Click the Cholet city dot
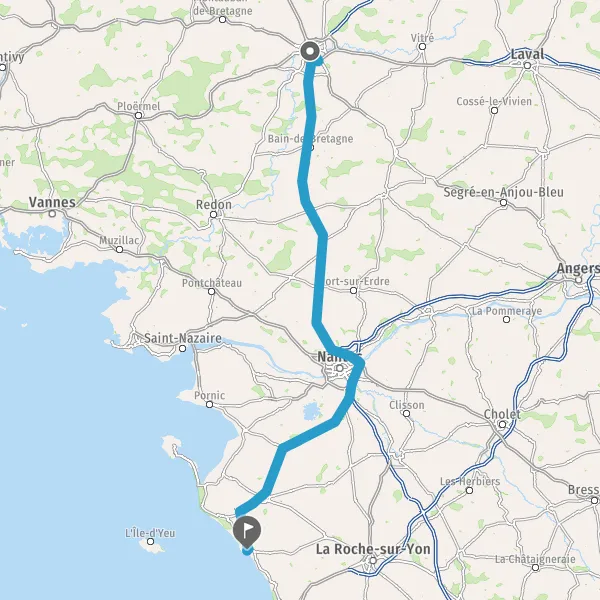This screenshot has height=600, width=600. tap(502, 424)
